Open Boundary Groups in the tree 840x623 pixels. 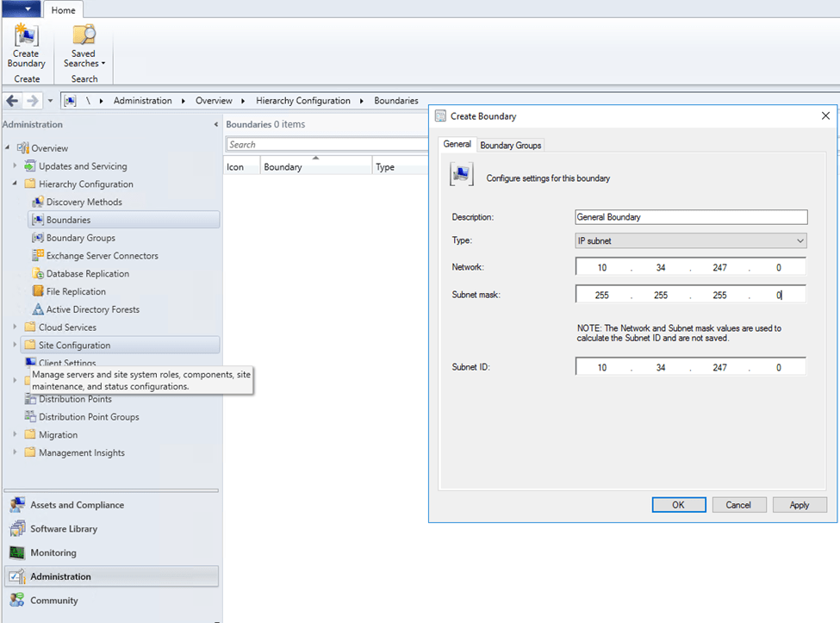click(80, 238)
